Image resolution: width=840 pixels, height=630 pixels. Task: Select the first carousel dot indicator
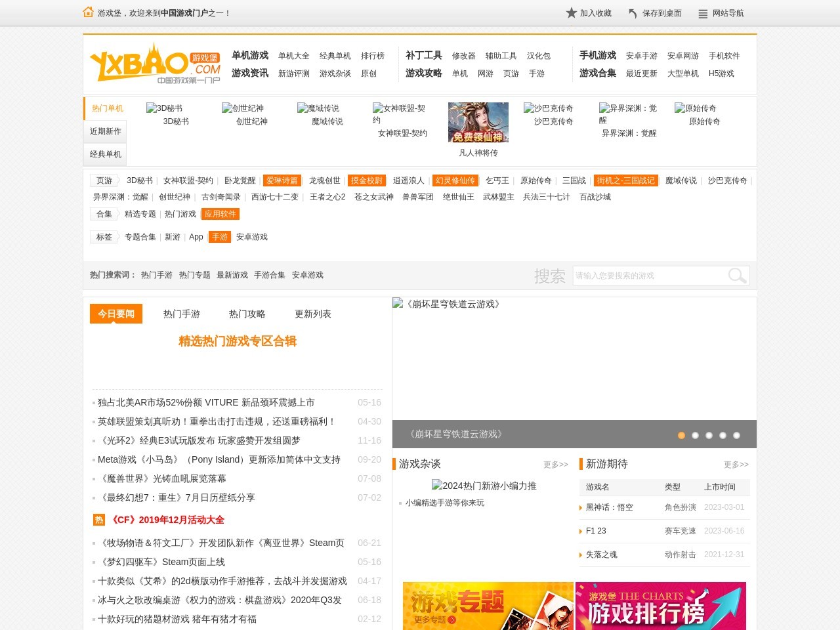point(681,435)
